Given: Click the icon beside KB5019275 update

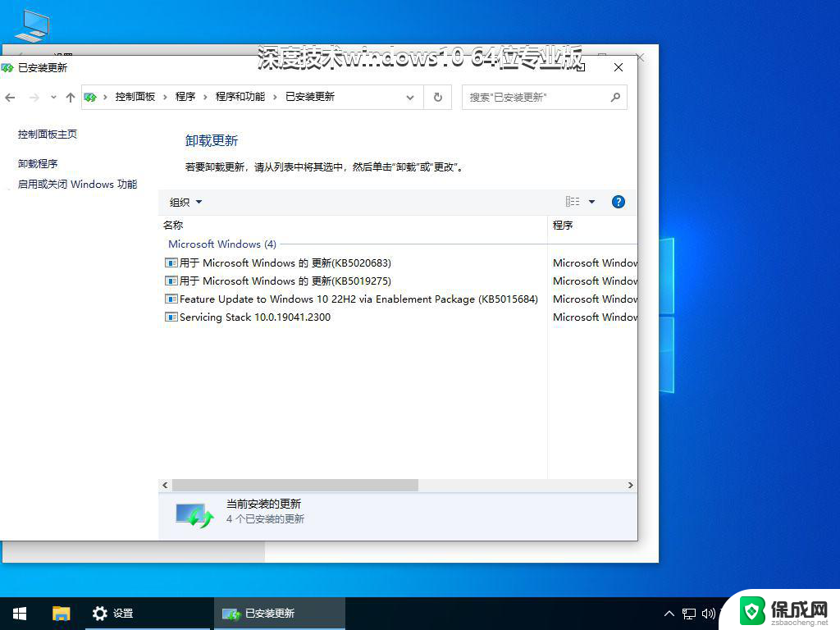Looking at the screenshot, I should pos(171,281).
